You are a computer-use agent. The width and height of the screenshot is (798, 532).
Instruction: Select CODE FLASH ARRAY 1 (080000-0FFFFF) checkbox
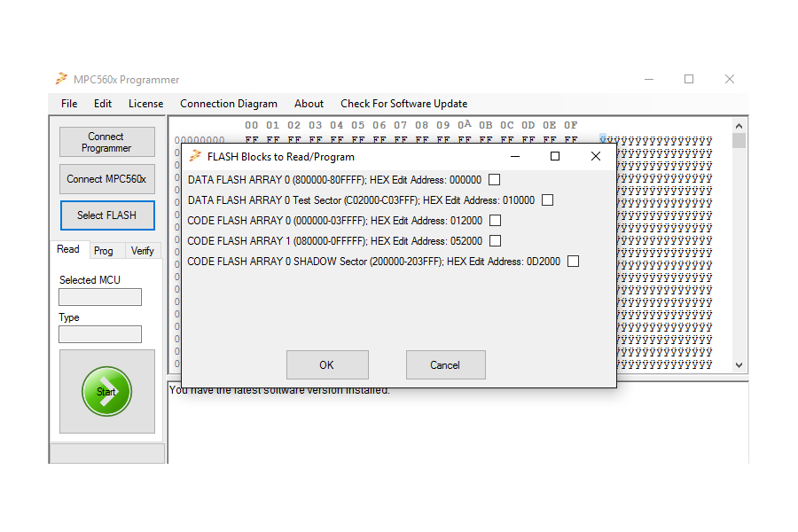tap(495, 241)
